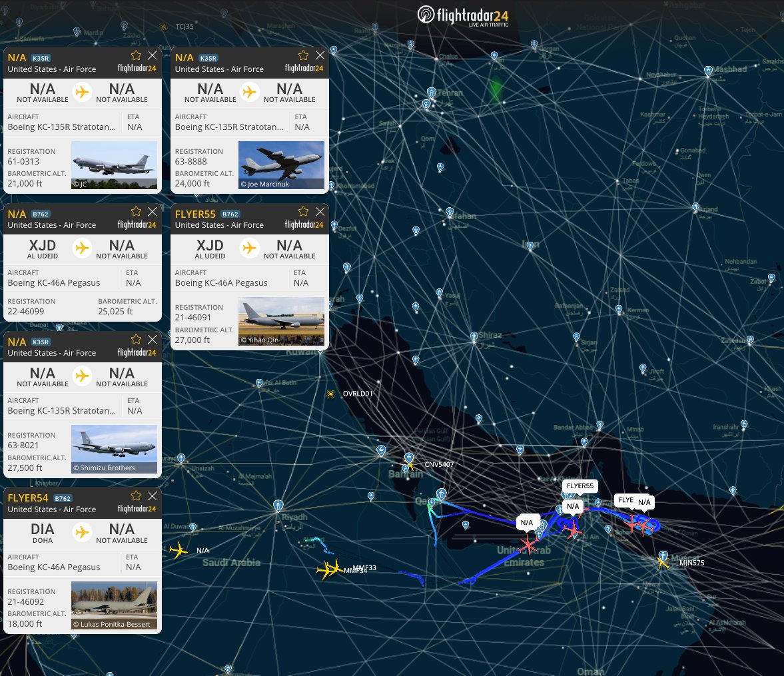Open the Iranshahr airport pin
Viewport: 784px width, 676px height.
[744, 424]
